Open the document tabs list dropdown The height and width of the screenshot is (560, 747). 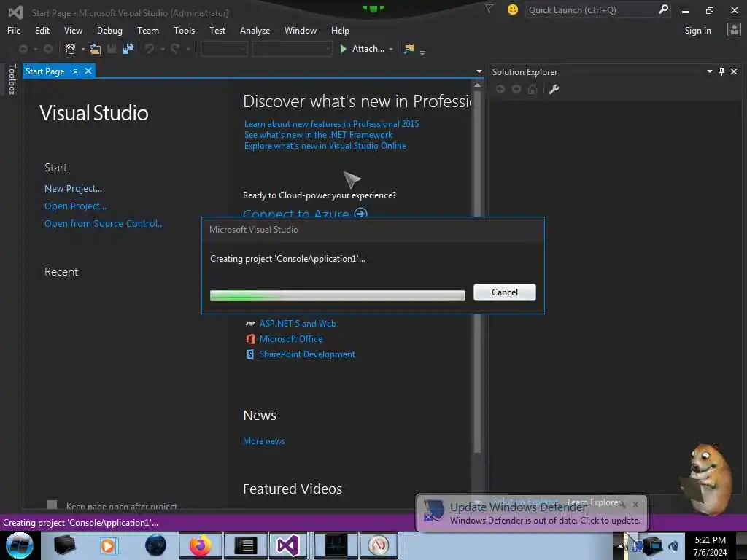(x=479, y=71)
